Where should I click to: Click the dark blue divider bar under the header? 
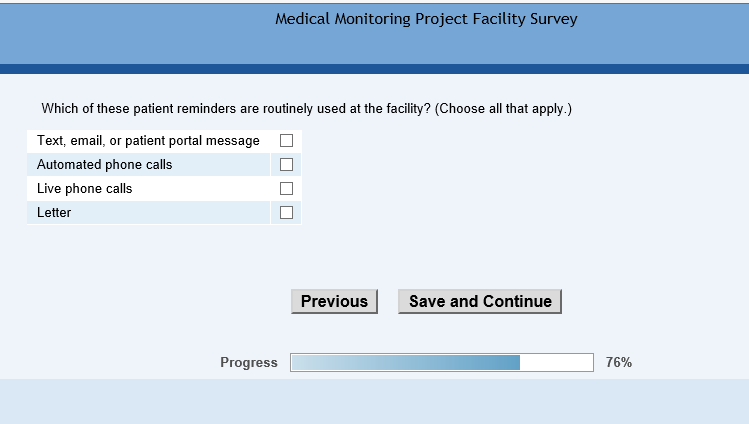coord(374,69)
